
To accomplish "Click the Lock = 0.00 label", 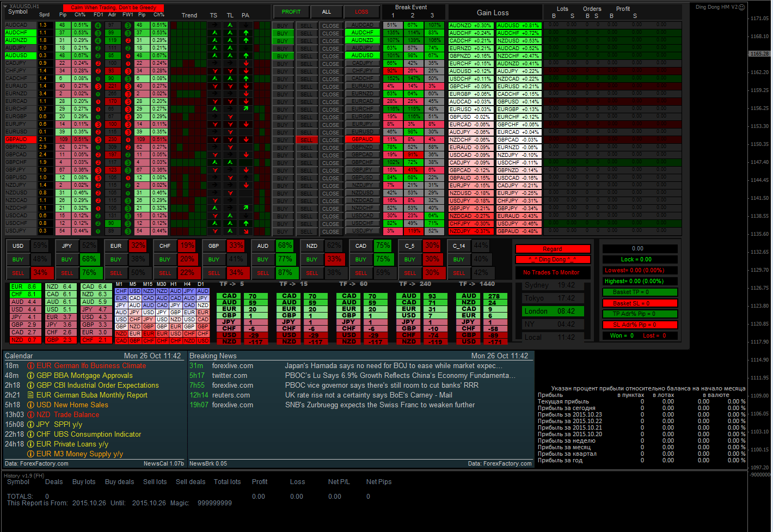I will click(x=640, y=259).
